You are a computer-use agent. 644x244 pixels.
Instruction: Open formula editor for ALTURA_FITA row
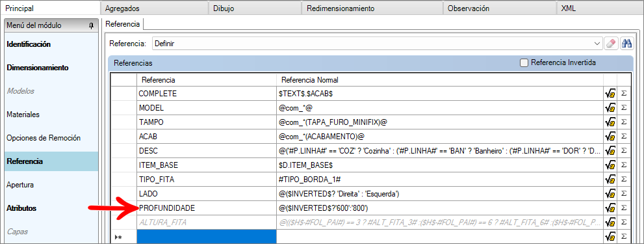(610, 223)
